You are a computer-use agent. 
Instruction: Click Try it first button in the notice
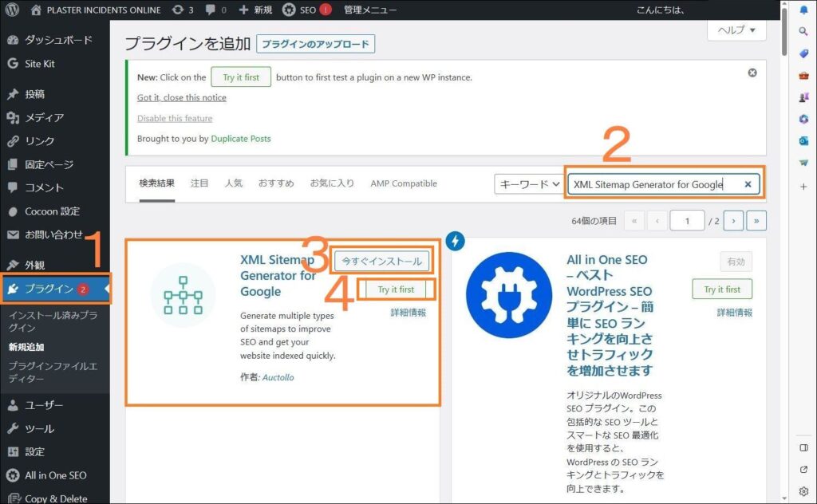pyautogui.click(x=241, y=77)
